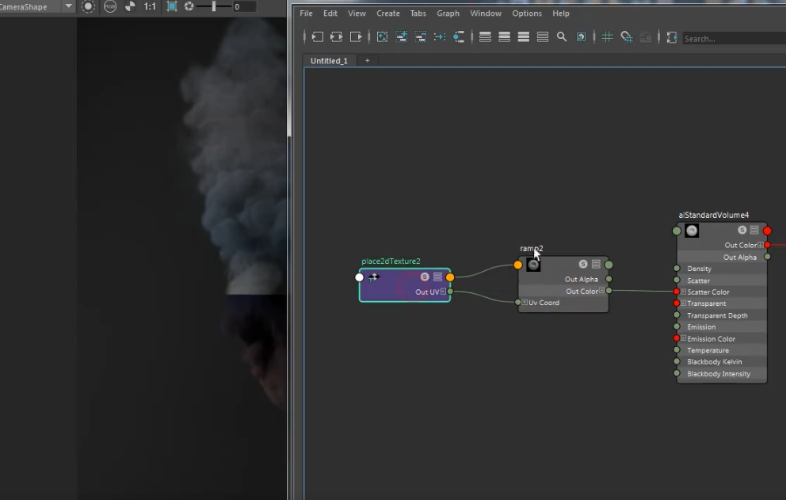Click the clear graph icon
This screenshot has height=500, width=786.
click(382, 37)
